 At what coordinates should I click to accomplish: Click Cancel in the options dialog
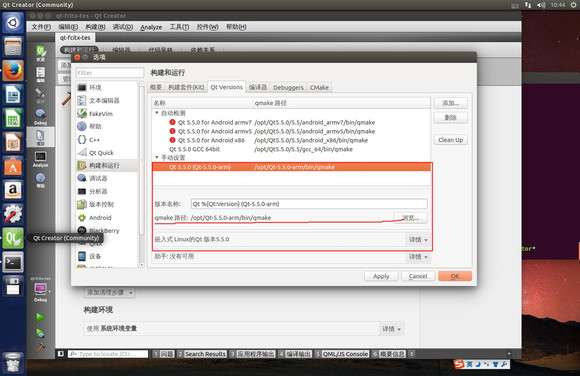pyautogui.click(x=418, y=276)
